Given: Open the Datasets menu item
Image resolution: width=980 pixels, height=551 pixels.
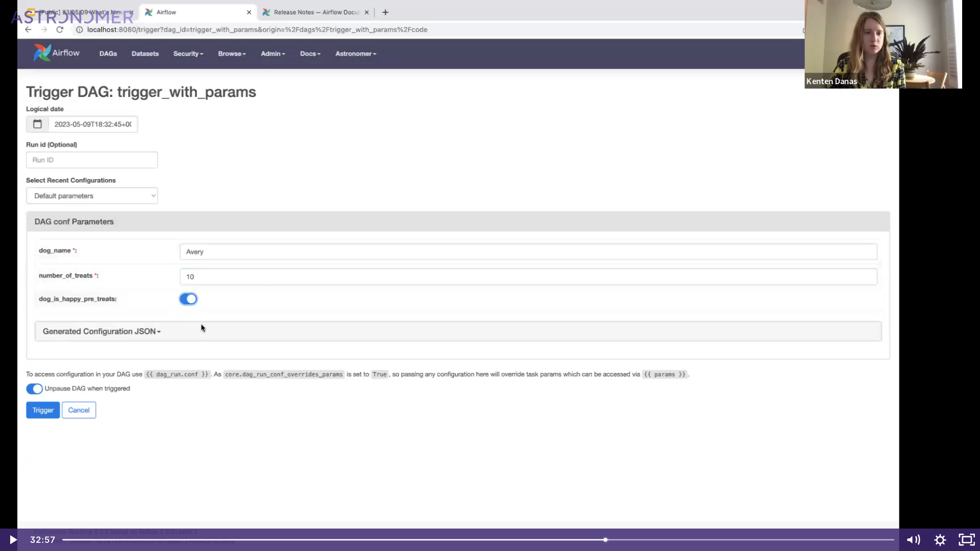Looking at the screenshot, I should pyautogui.click(x=145, y=54).
